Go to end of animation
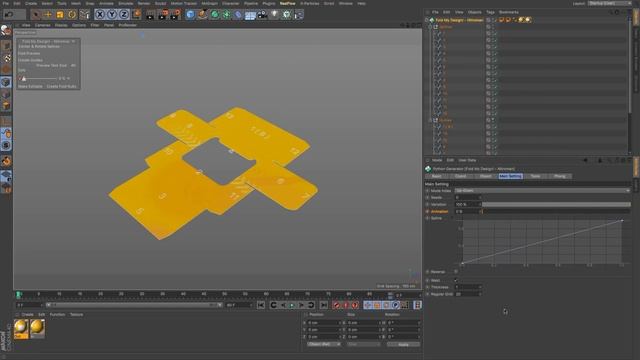This screenshot has width=640, height=360. 324,305
